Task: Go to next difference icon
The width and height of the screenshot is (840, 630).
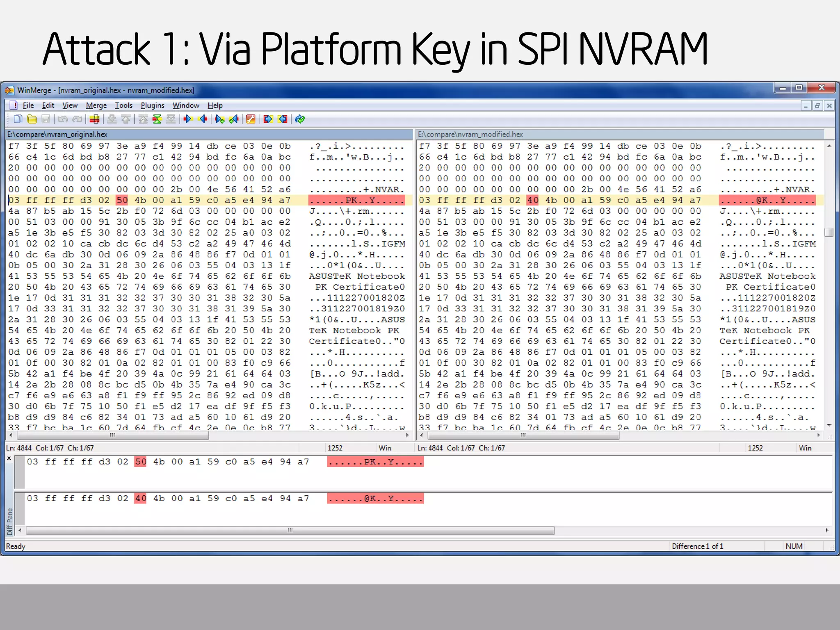Action: pos(112,119)
